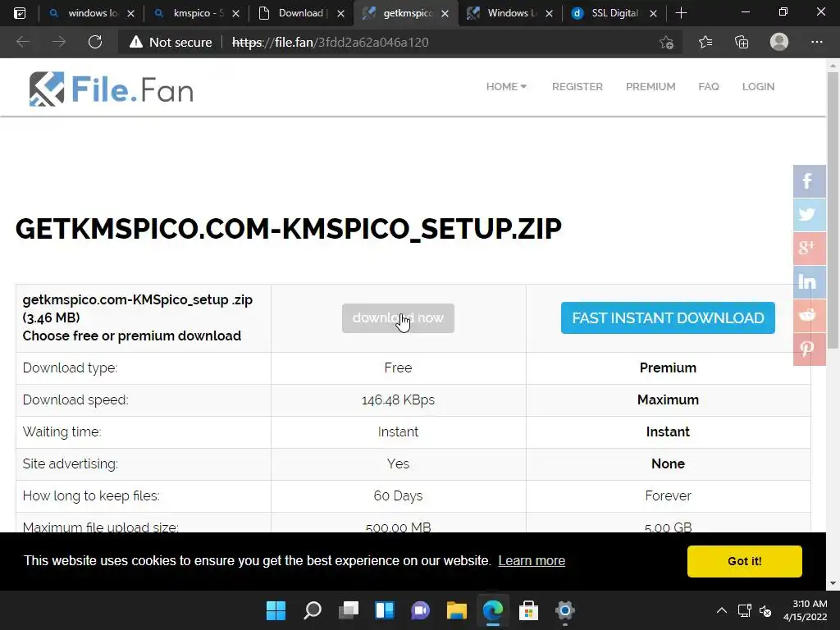Viewport: 840px width, 630px height.
Task: Click the browser forward arrow
Action: 59,42
